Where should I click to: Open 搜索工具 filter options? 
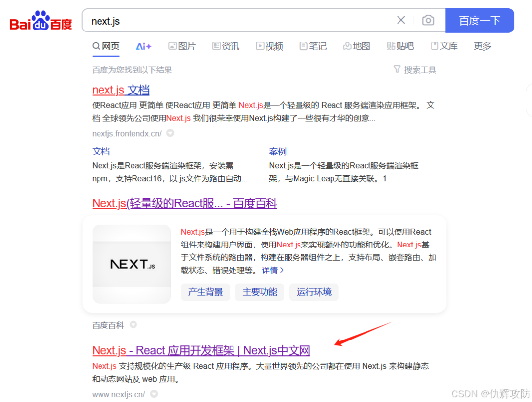(x=415, y=70)
